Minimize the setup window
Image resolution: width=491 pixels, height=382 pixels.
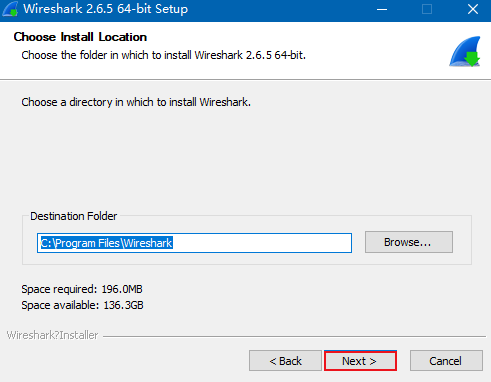click(x=382, y=9)
